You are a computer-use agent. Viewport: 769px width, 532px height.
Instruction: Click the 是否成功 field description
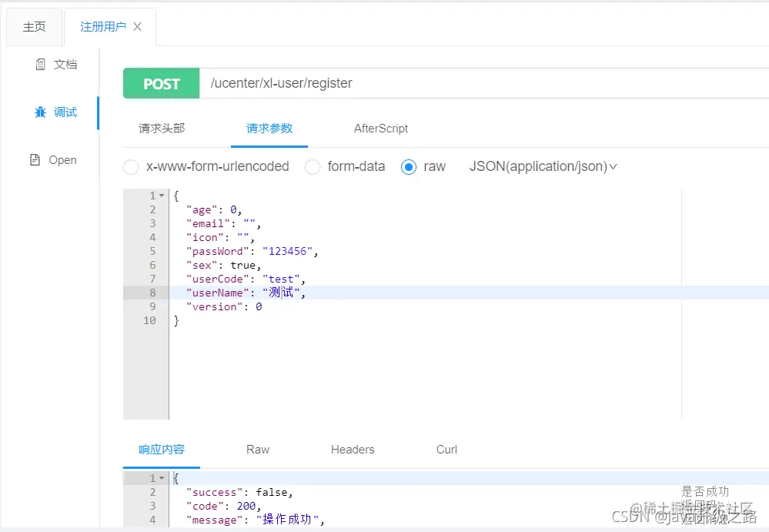(705, 492)
